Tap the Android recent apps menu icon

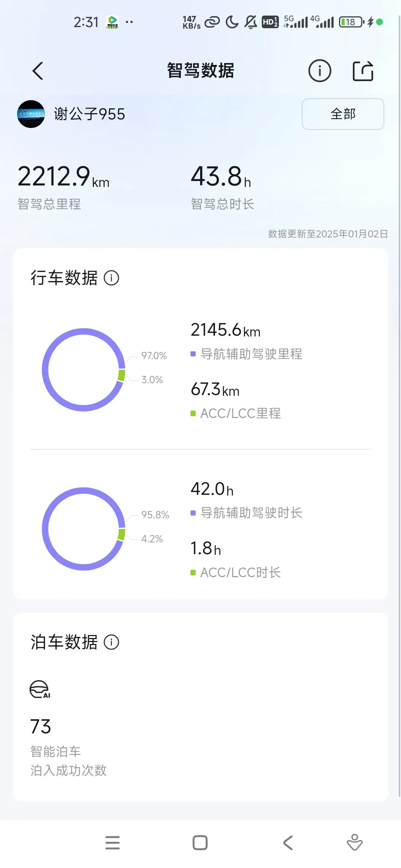(113, 843)
